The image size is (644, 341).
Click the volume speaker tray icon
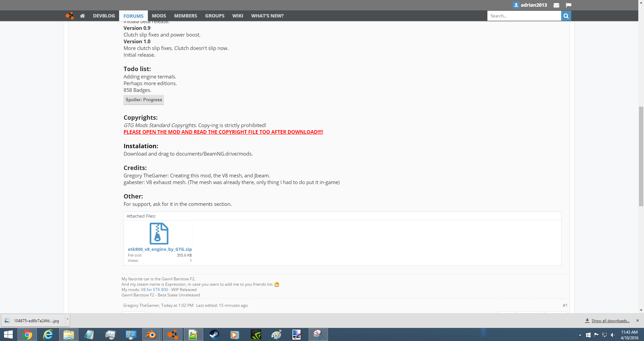(x=613, y=335)
